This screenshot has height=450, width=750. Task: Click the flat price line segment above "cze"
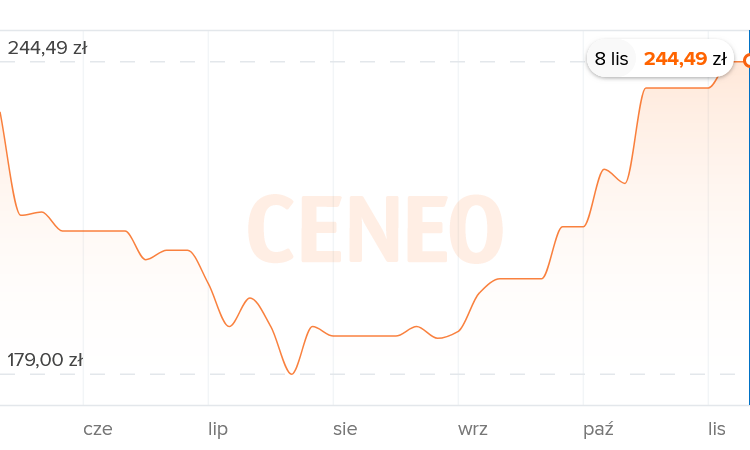click(96, 231)
